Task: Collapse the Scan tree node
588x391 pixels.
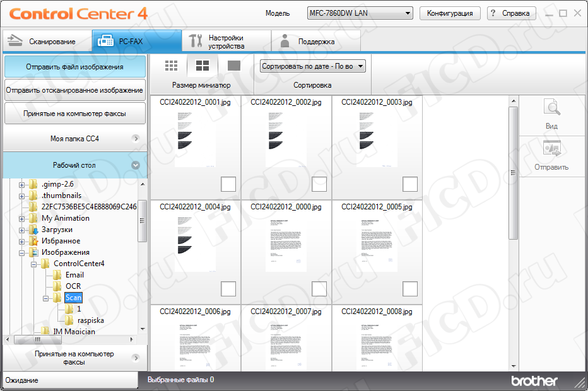Action: (46, 298)
